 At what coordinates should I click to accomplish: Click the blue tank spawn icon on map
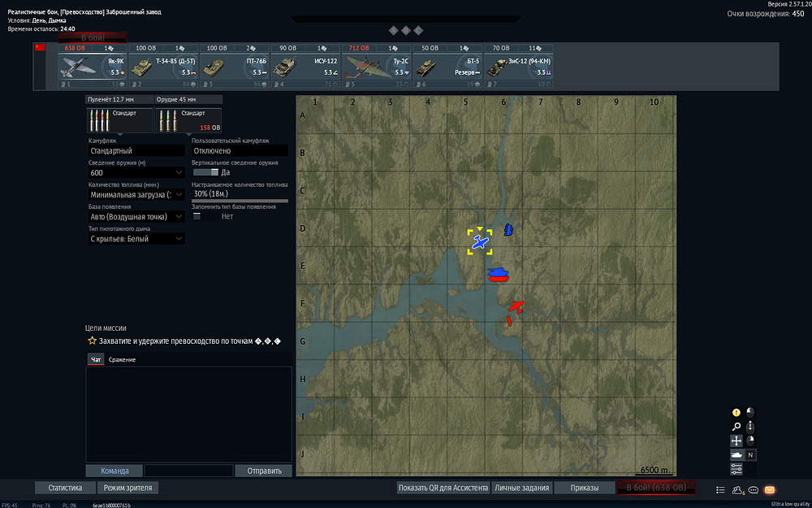[x=499, y=274]
